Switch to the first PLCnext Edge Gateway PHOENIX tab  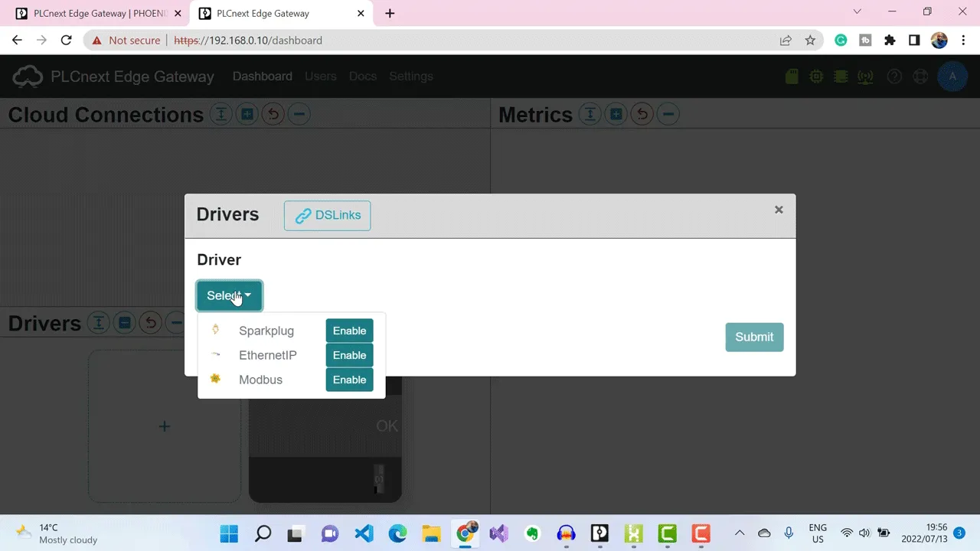point(100,13)
